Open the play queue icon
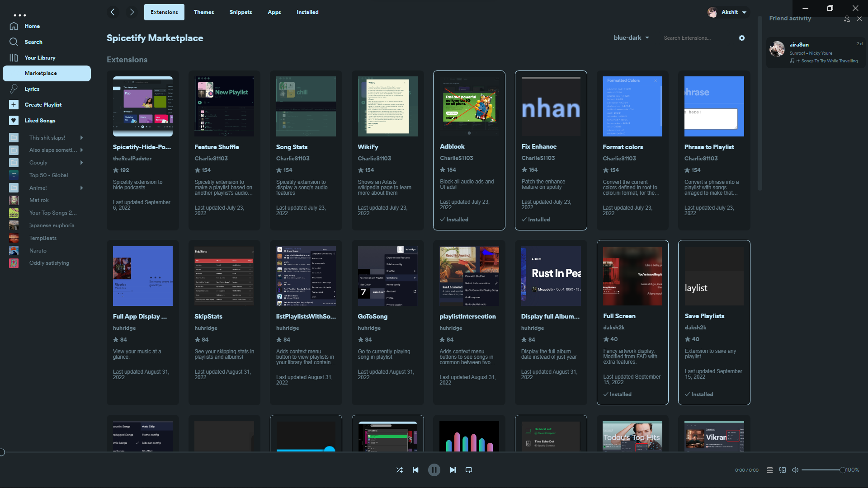Viewport: 868px width, 488px height. 770,470
